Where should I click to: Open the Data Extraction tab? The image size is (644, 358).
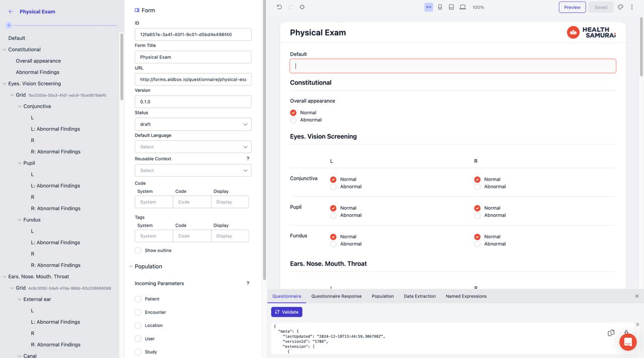point(420,296)
